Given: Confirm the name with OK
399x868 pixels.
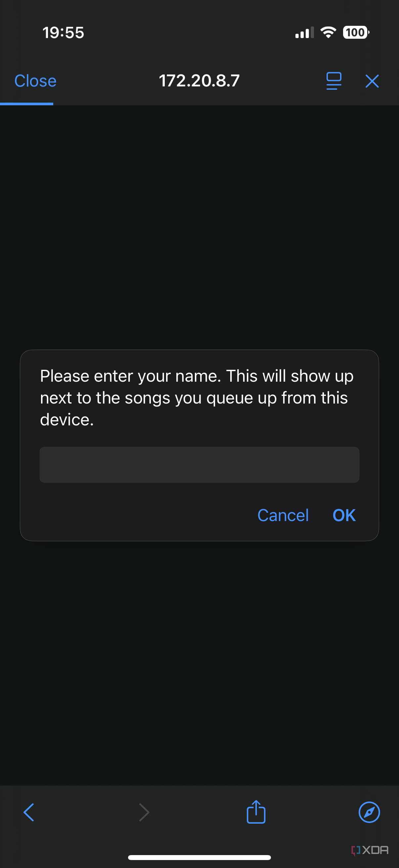Looking at the screenshot, I should (344, 515).
